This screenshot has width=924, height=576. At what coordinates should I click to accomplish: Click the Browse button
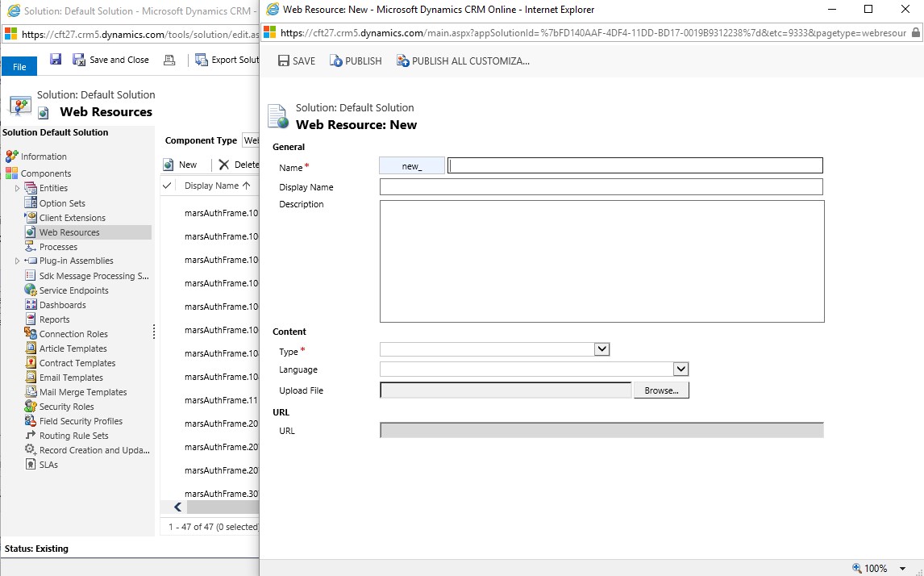(x=661, y=390)
